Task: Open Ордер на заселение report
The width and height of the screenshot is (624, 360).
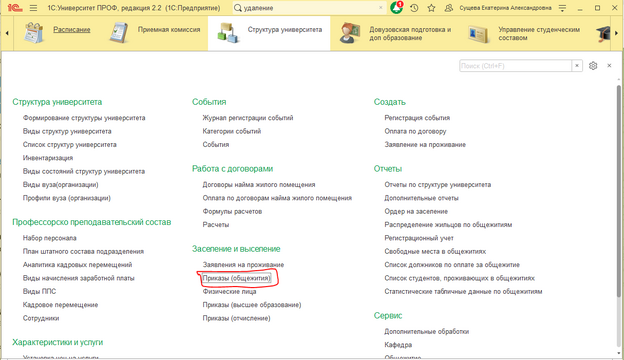Action: tap(416, 211)
